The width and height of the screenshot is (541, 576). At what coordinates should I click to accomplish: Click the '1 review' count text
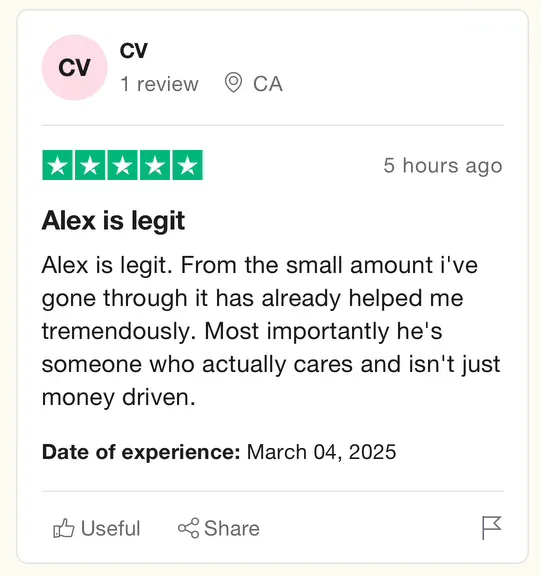[159, 84]
